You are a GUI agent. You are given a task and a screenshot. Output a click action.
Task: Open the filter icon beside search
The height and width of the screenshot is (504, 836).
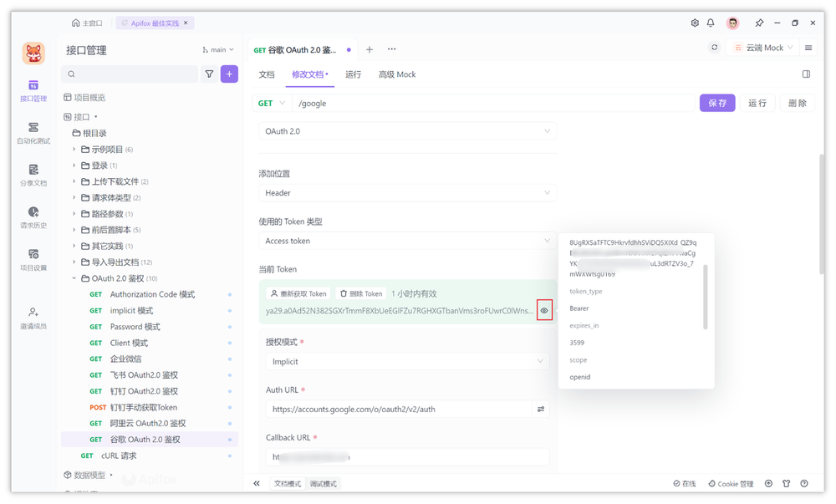click(x=209, y=74)
